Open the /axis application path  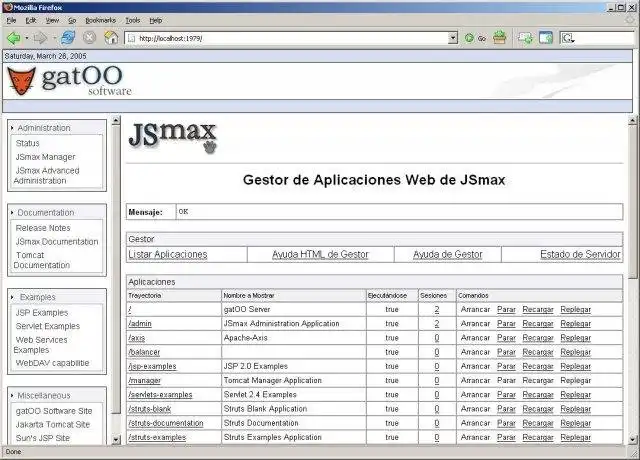click(x=137, y=338)
